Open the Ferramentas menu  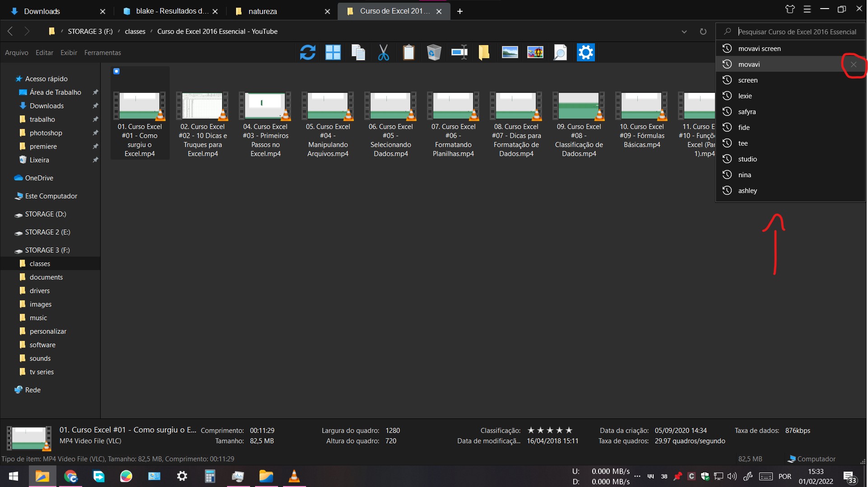pyautogui.click(x=102, y=53)
